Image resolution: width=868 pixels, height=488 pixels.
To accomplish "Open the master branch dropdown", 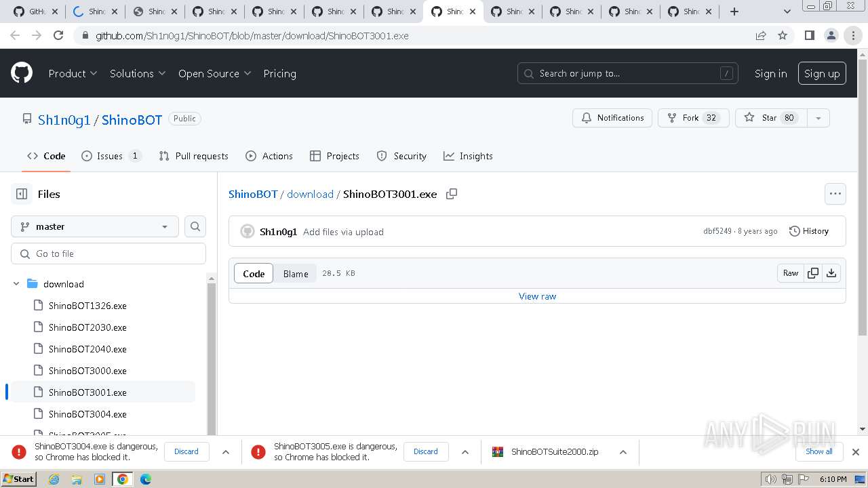I will coord(95,226).
